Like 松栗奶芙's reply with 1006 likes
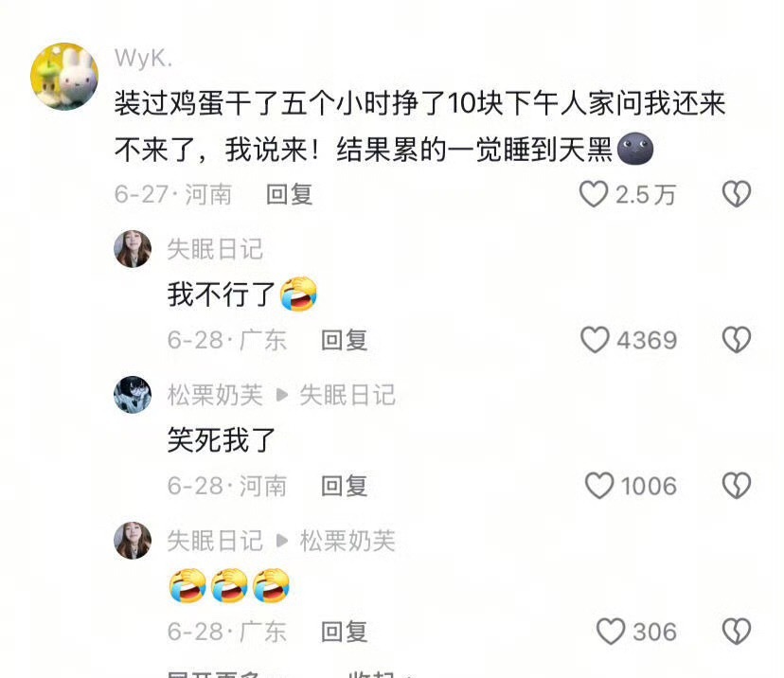Image resolution: width=784 pixels, height=678 pixels. pyautogui.click(x=599, y=486)
